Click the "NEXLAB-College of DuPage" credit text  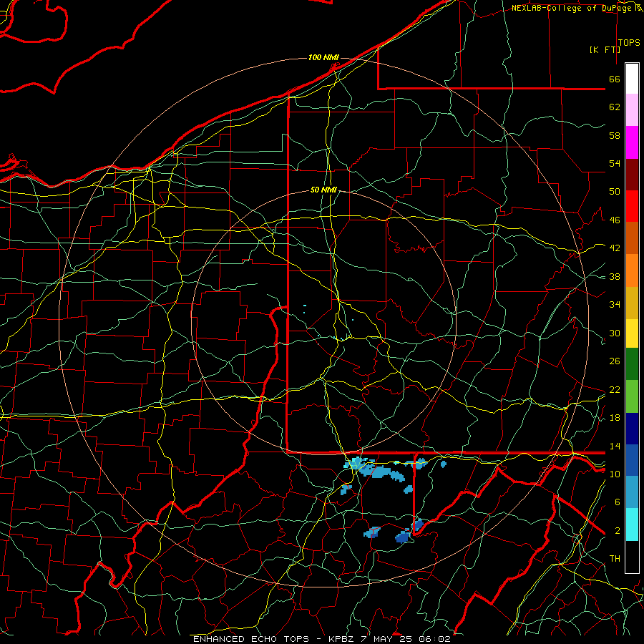pos(571,8)
